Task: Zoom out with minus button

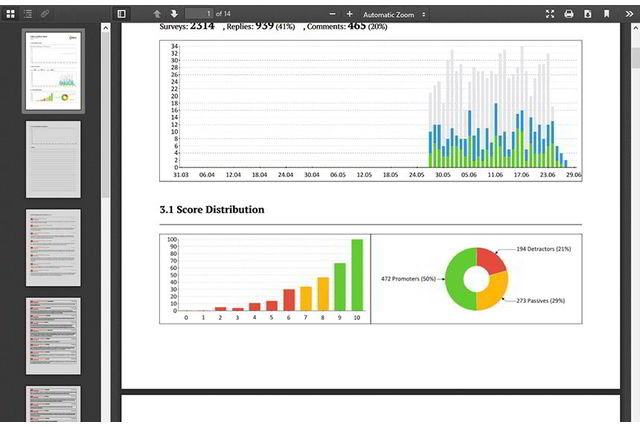Action: [x=332, y=14]
